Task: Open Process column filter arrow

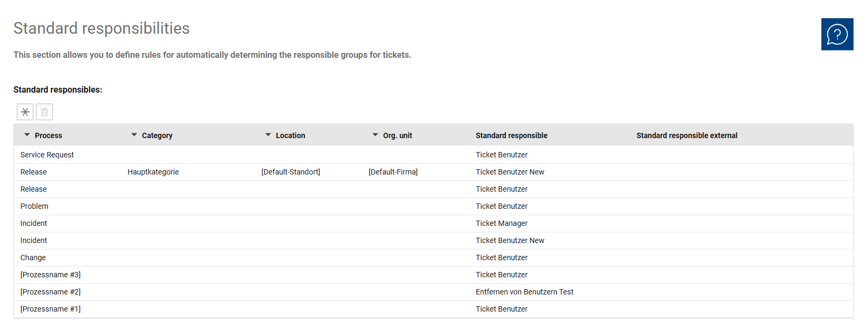Action: click(x=27, y=135)
